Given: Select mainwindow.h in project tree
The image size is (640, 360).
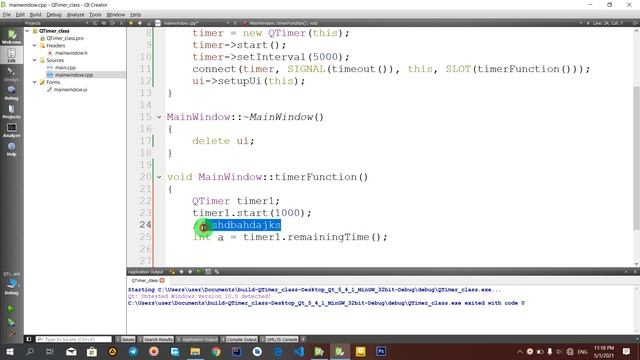Looking at the screenshot, I should pos(71,53).
